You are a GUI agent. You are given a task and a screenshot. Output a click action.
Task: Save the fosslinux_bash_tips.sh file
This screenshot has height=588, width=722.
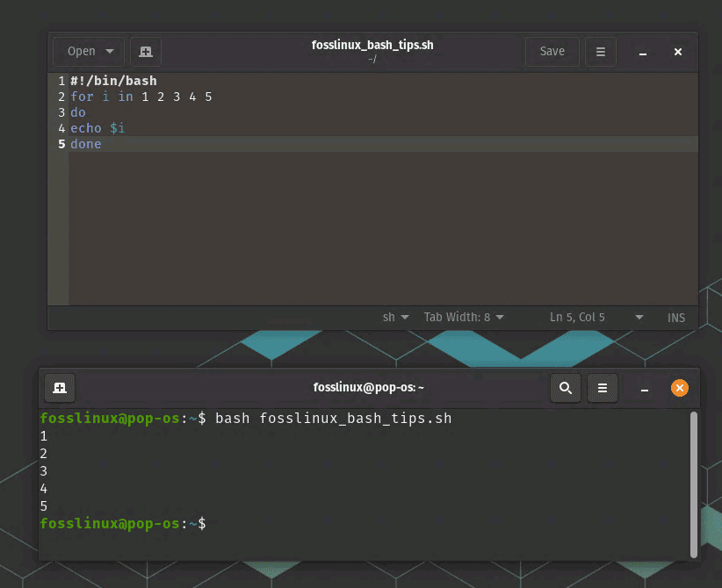pyautogui.click(x=552, y=52)
